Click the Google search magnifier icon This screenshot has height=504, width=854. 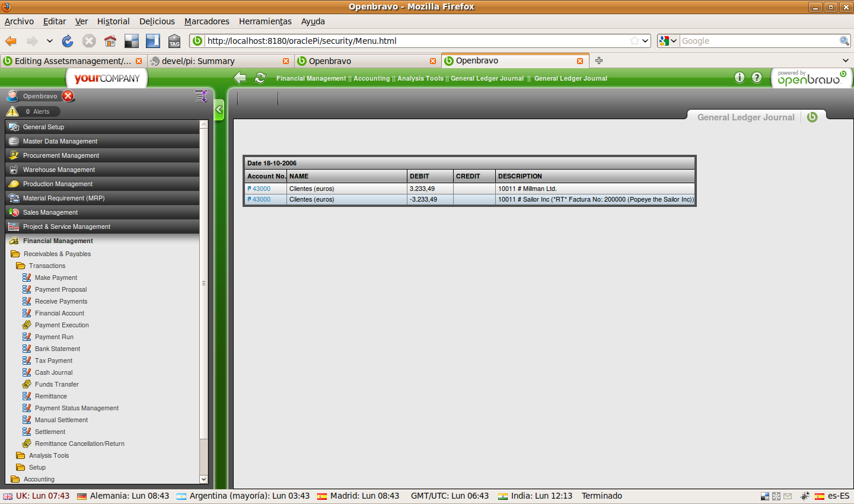pyautogui.click(x=844, y=41)
